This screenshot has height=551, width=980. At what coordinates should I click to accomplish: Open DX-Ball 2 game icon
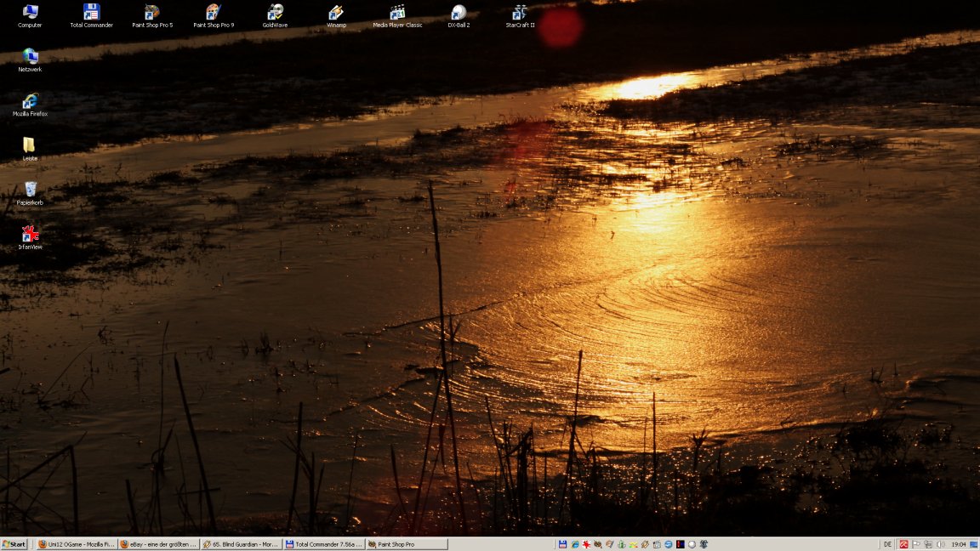(459, 16)
